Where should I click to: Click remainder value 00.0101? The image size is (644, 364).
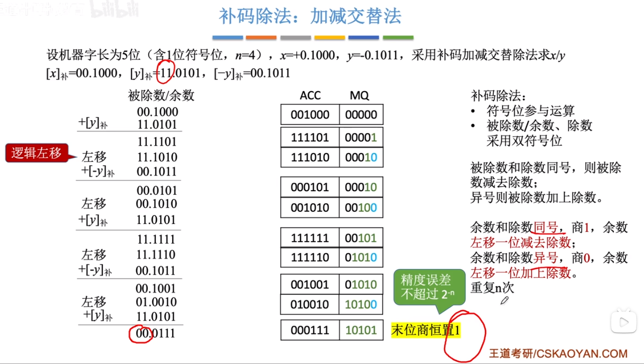[157, 190]
